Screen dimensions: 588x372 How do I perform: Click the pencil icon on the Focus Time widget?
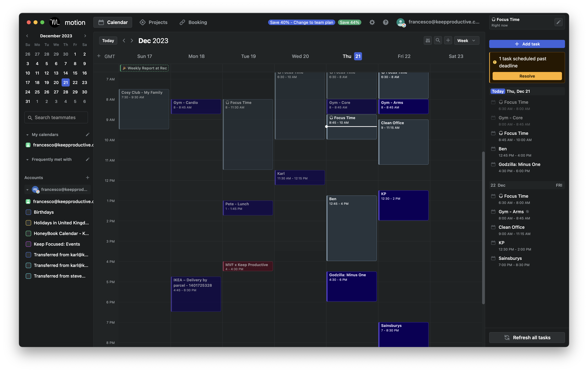558,22
